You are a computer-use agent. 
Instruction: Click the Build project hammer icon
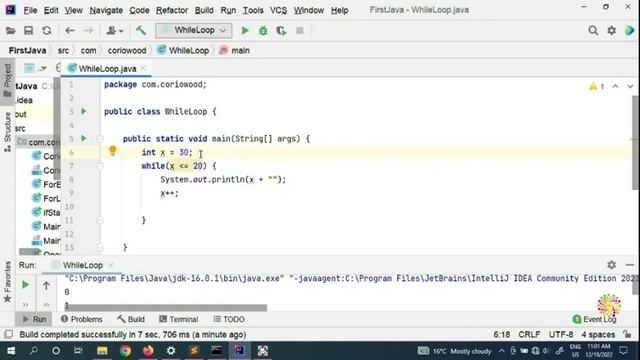pos(141,31)
